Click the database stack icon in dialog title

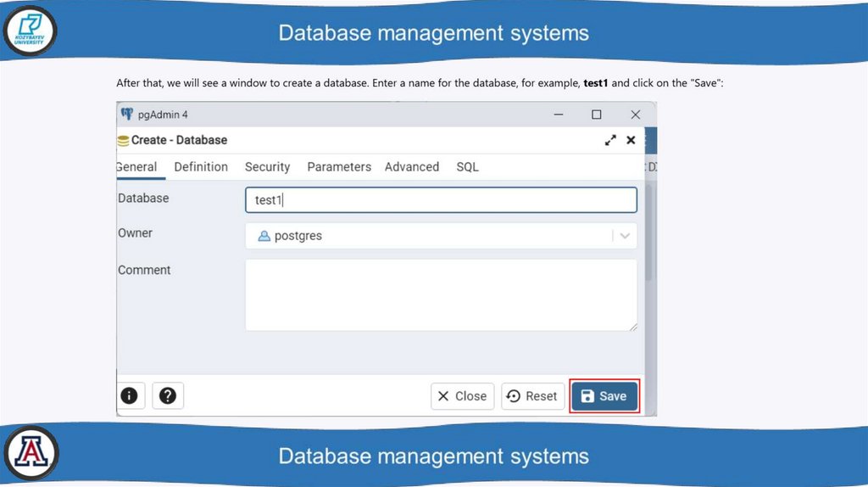[x=124, y=141]
